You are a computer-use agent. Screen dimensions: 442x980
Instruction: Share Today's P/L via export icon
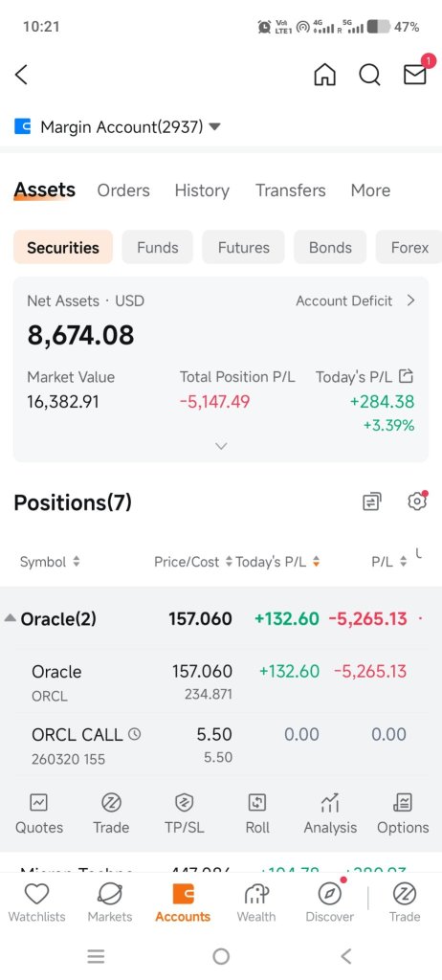[407, 376]
